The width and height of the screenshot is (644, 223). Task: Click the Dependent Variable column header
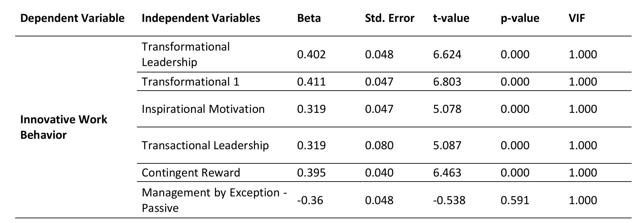coord(72,18)
